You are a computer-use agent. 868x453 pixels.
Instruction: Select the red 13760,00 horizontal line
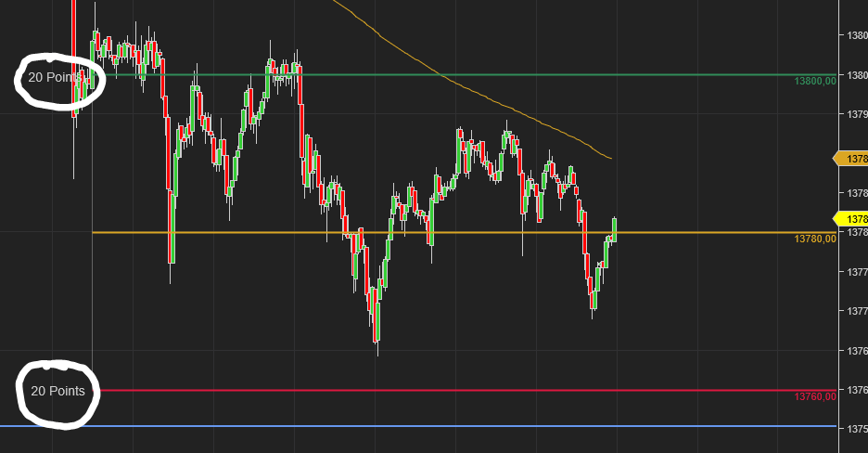coord(464,390)
